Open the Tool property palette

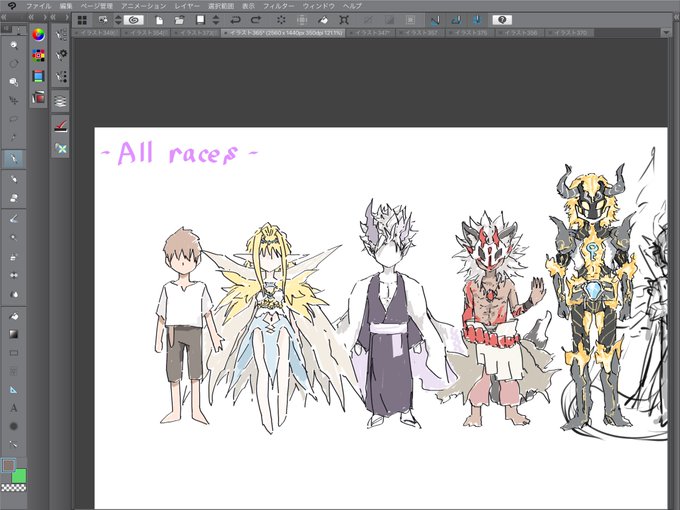click(x=61, y=55)
